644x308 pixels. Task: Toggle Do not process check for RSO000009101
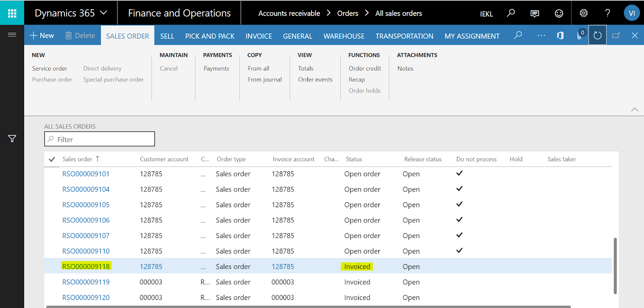pos(459,173)
